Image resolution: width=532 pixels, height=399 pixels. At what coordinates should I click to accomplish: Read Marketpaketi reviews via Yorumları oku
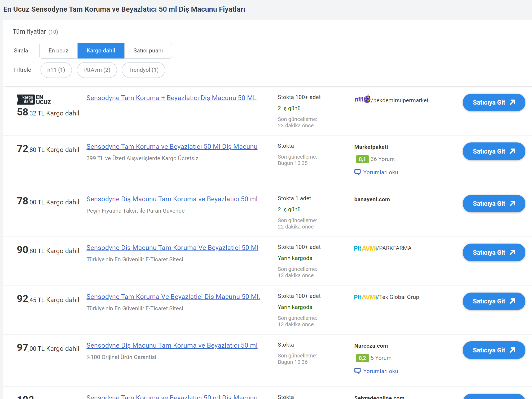pyautogui.click(x=380, y=172)
